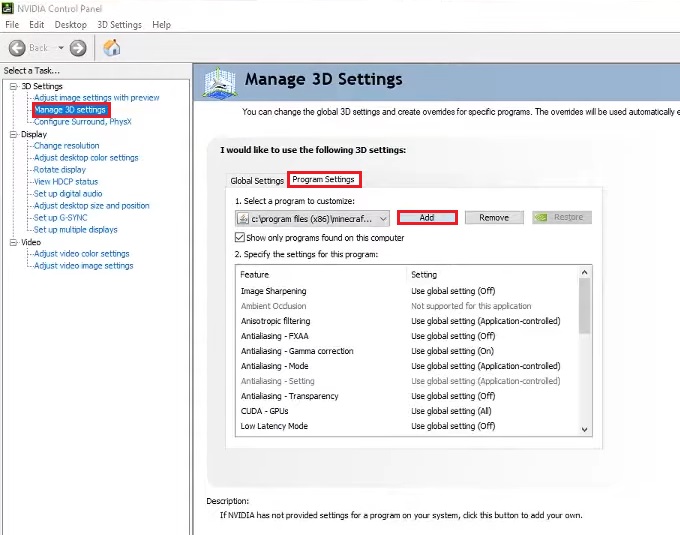
Task: Open the Back history dropdown arrow
Action: point(60,47)
